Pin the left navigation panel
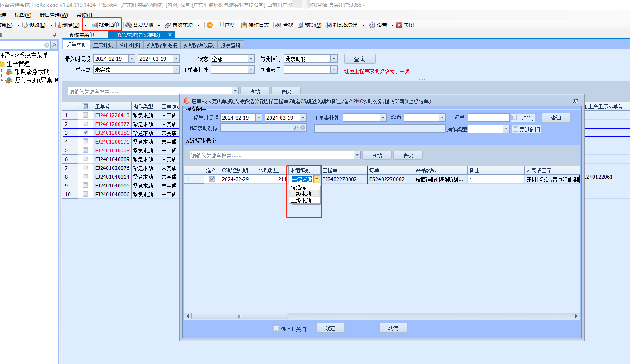This screenshot has height=364, width=630. [54, 35]
